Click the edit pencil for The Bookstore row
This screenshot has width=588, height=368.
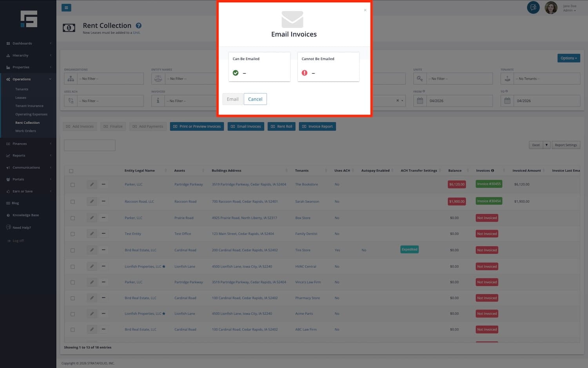92,184
